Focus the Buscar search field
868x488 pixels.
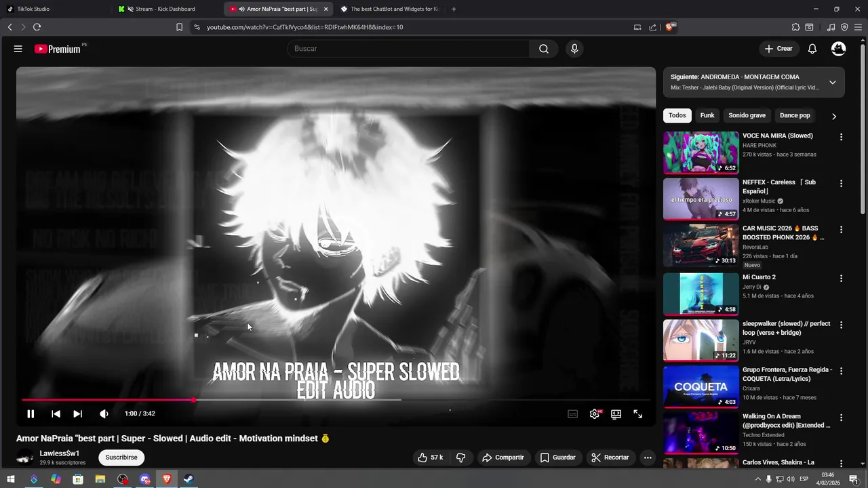(409, 49)
